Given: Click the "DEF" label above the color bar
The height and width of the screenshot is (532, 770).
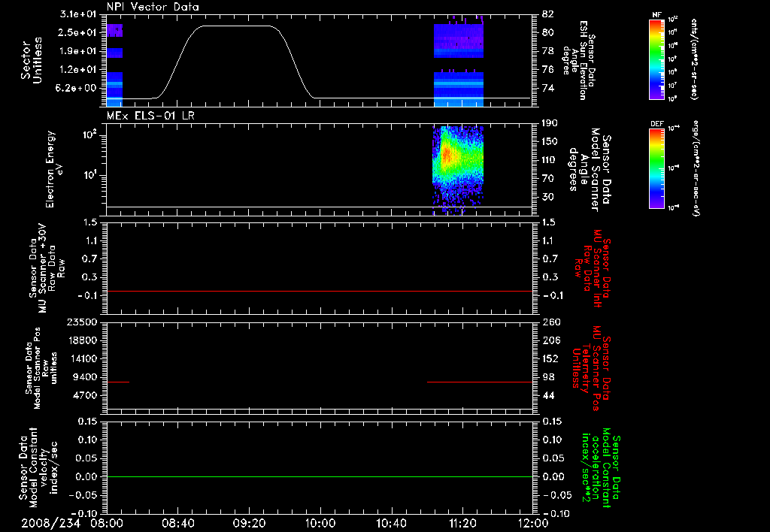Looking at the screenshot, I should tap(657, 124).
